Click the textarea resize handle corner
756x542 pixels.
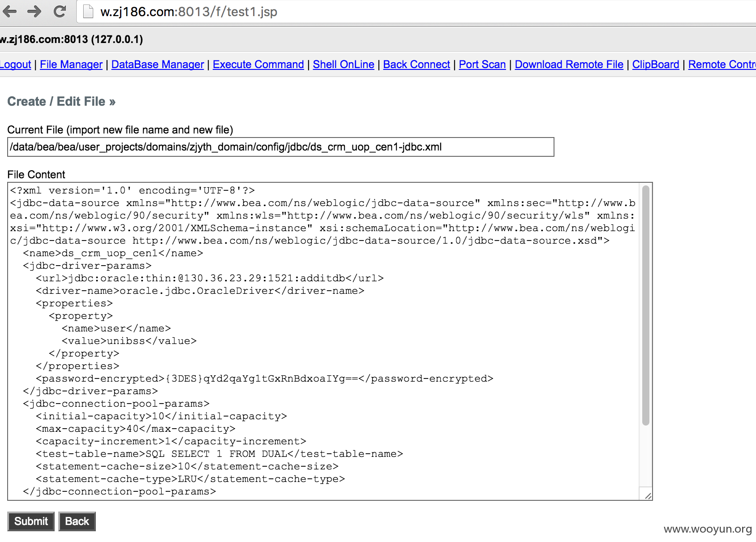pos(648,496)
